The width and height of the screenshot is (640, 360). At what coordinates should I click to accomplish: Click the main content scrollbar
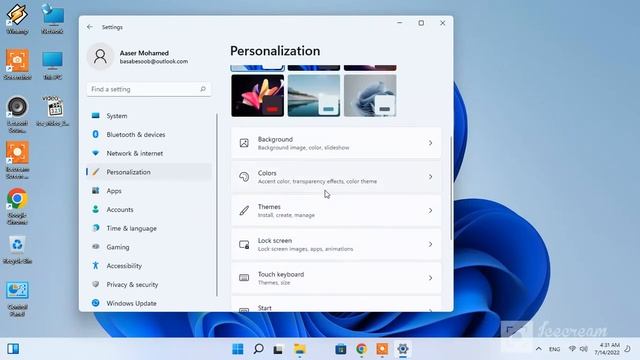pos(451,188)
